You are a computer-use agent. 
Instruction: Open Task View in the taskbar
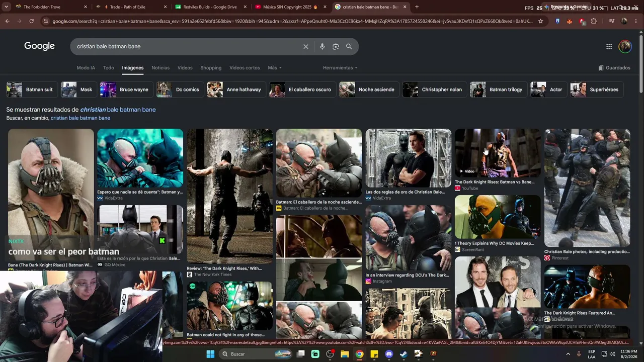[300, 354]
